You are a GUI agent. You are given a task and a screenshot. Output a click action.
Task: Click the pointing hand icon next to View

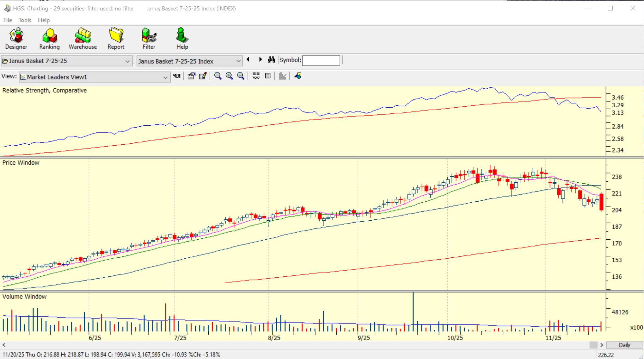pyautogui.click(x=177, y=76)
